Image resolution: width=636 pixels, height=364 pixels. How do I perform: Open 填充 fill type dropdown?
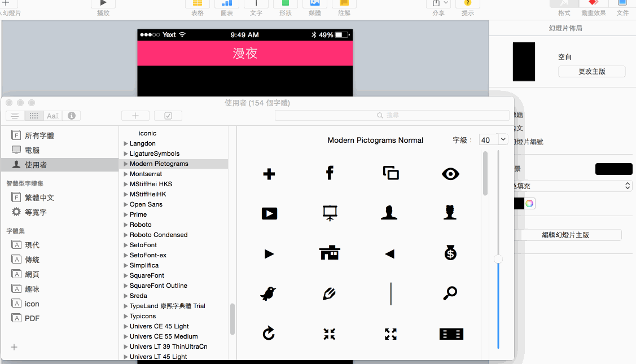pos(573,186)
